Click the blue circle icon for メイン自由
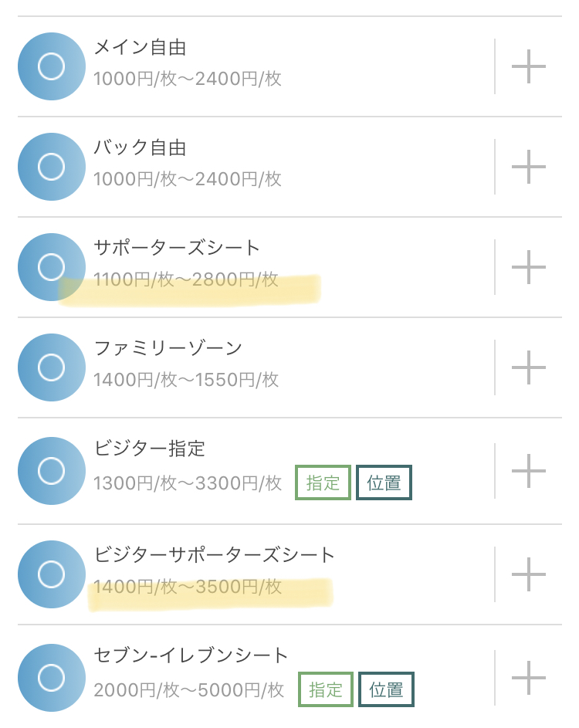The width and height of the screenshot is (579, 728). coord(52,66)
